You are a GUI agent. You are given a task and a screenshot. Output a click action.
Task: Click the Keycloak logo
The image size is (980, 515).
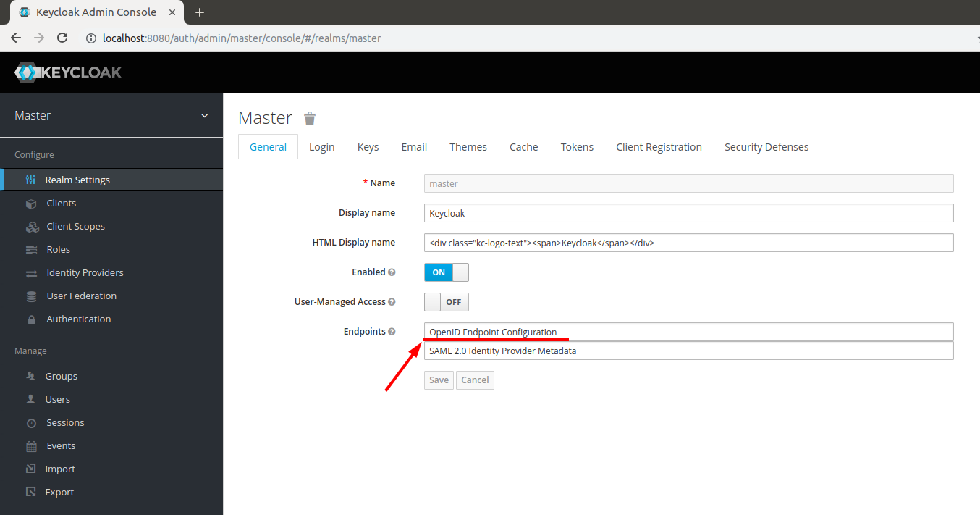68,72
